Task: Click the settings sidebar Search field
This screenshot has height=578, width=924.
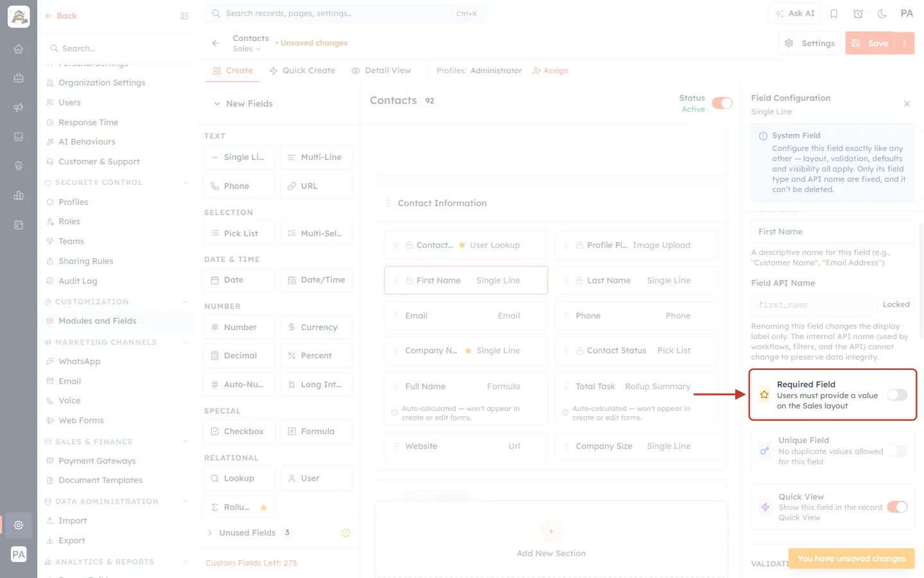Action: (117, 49)
